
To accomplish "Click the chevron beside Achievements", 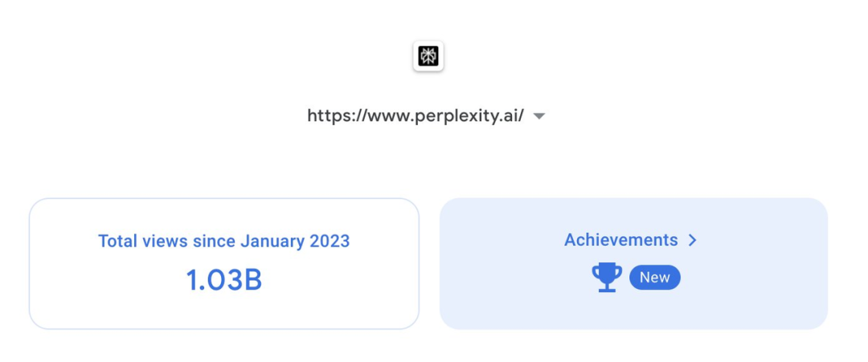I will [692, 240].
